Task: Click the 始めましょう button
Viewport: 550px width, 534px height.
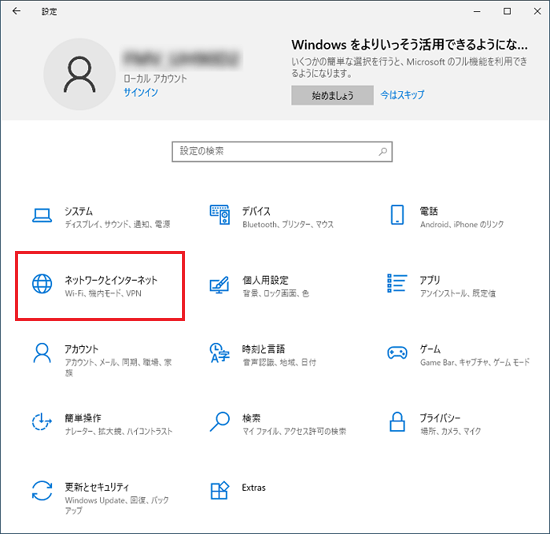Action: 332,95
